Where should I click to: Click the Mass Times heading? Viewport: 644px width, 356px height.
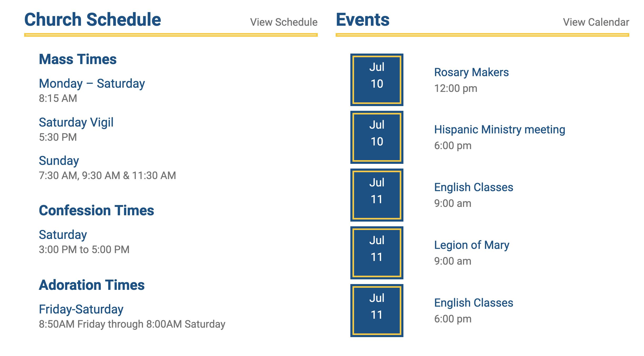pyautogui.click(x=77, y=59)
